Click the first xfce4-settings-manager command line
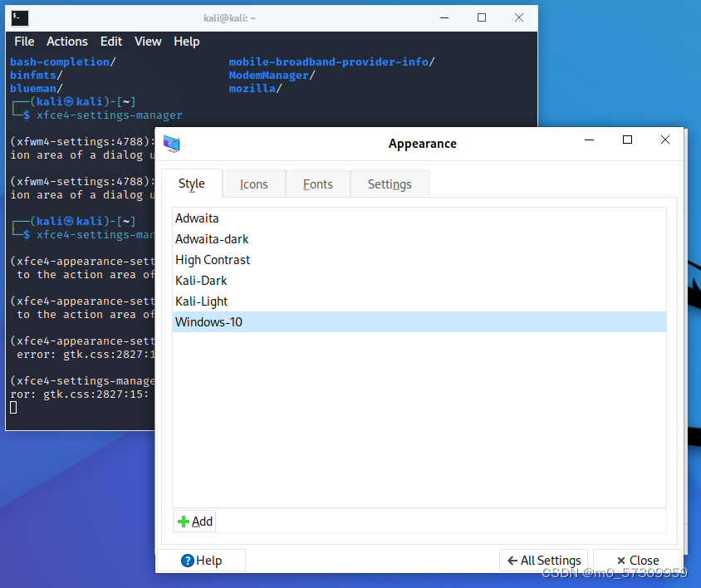Viewport: 701px width, 588px height. click(109, 115)
